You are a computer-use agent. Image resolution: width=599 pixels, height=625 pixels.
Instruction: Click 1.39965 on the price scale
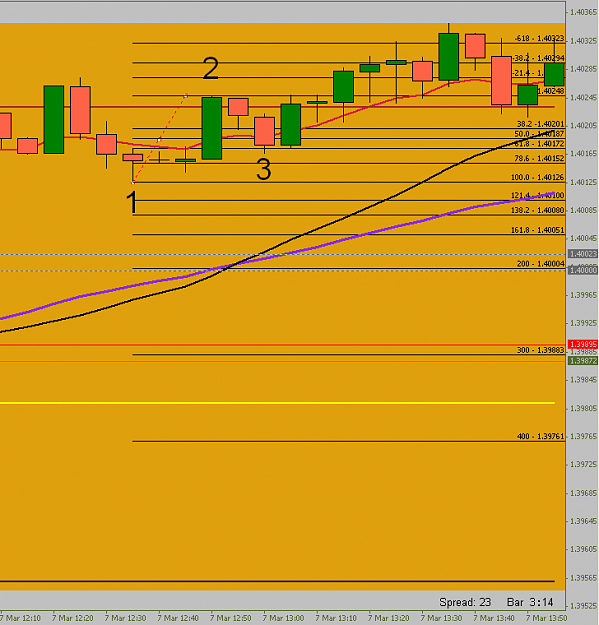coord(583,295)
